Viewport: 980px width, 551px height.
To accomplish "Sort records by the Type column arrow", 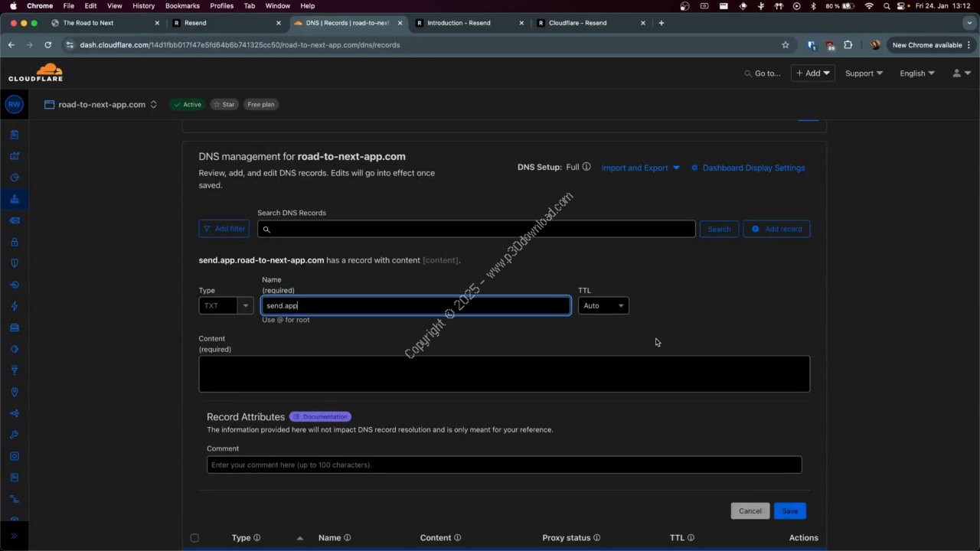I will pyautogui.click(x=300, y=538).
